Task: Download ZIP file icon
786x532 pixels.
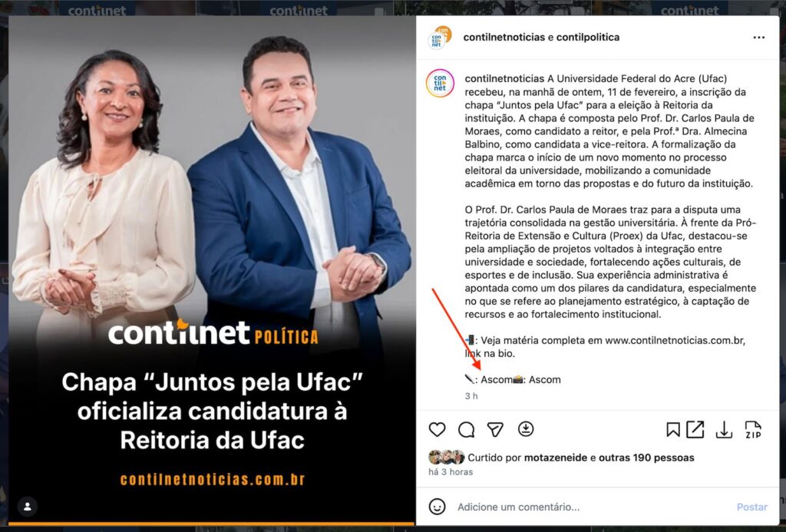Action: tap(753, 430)
